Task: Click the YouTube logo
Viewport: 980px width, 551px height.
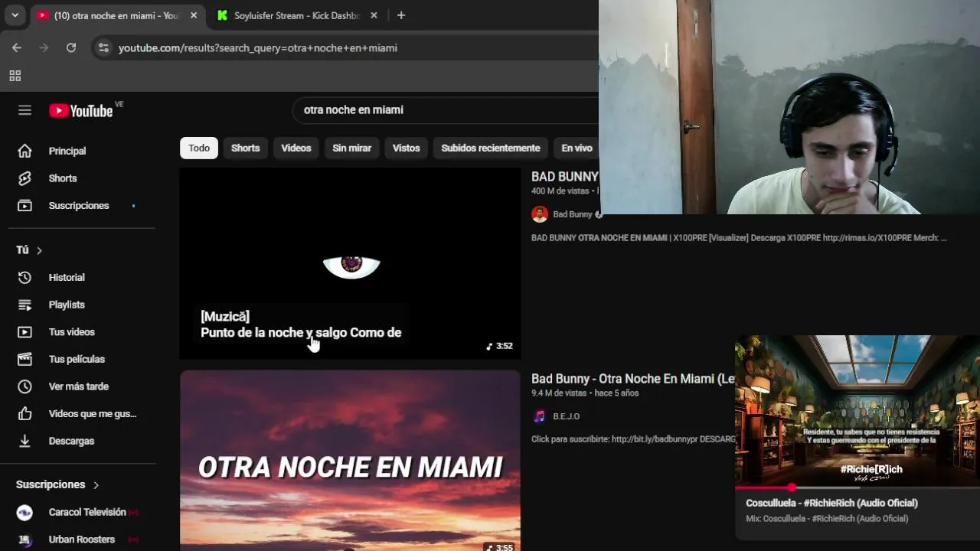Action: [x=81, y=111]
